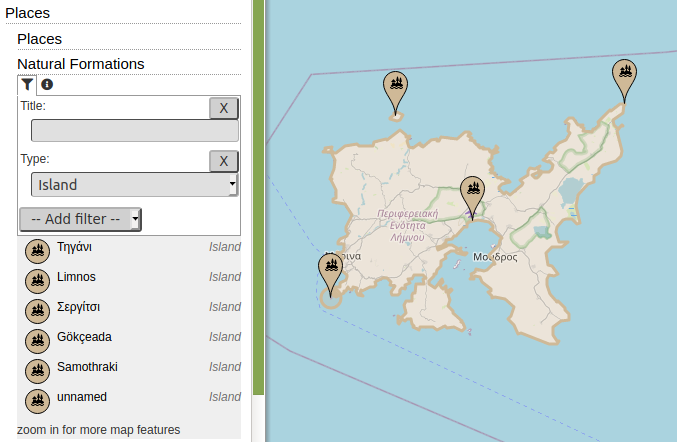Open the filter tab with funnel icon

(x=27, y=85)
